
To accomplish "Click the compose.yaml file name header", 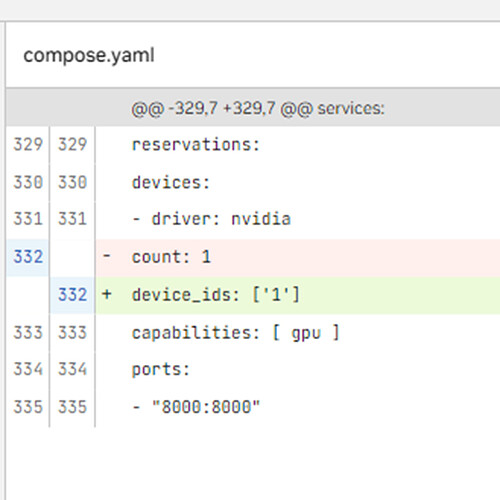I will (89, 55).
